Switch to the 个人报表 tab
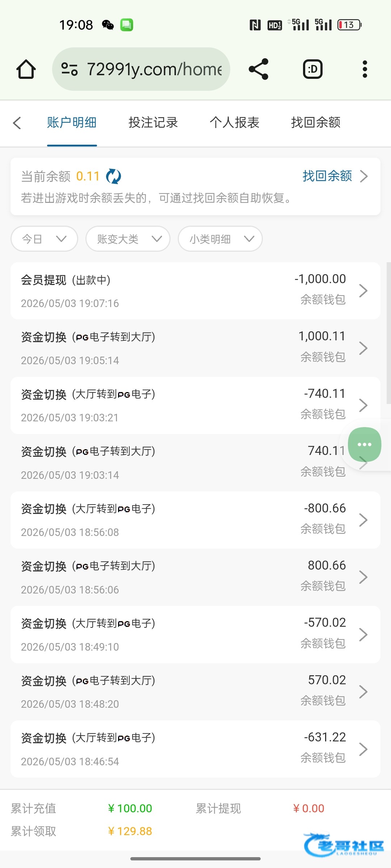 [x=235, y=123]
